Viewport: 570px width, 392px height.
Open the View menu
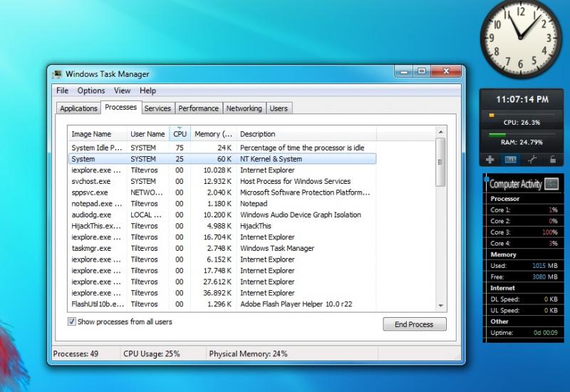point(122,91)
